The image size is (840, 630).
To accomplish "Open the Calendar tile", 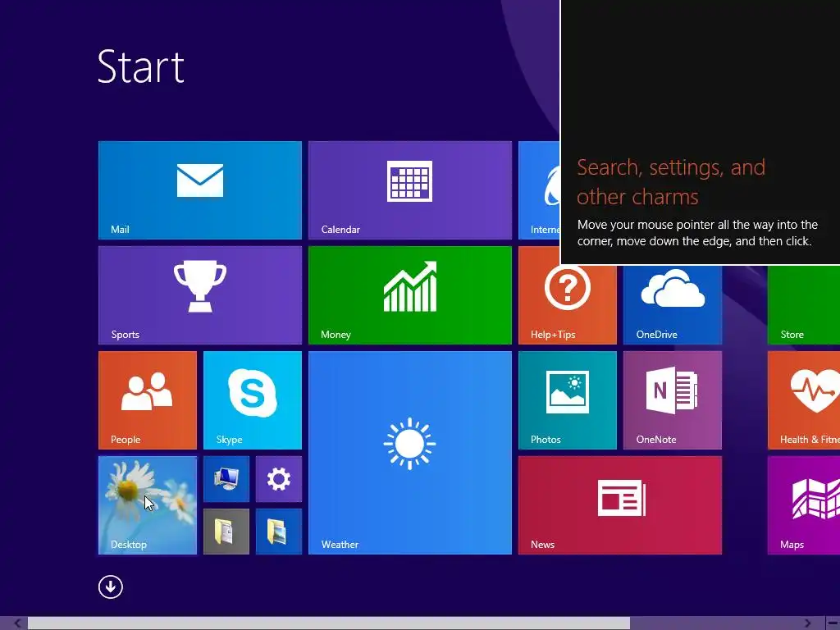I will coord(410,190).
